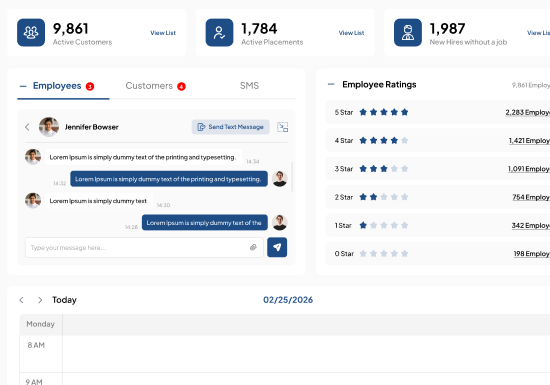Click the 1 Star rating stars
Viewport: 550px width, 385px height.
click(x=384, y=225)
